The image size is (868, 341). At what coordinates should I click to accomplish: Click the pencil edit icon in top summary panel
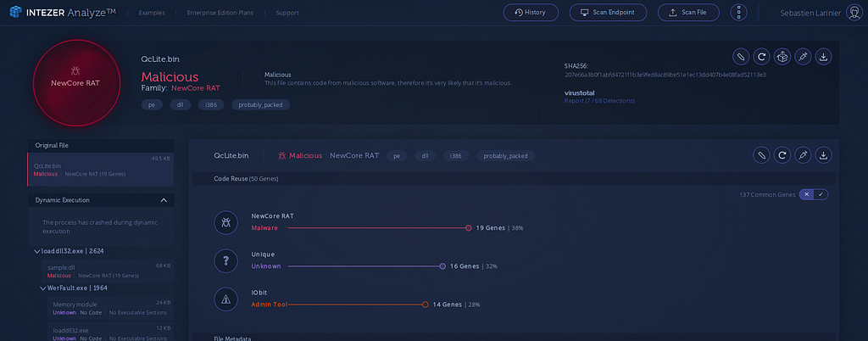point(741,57)
